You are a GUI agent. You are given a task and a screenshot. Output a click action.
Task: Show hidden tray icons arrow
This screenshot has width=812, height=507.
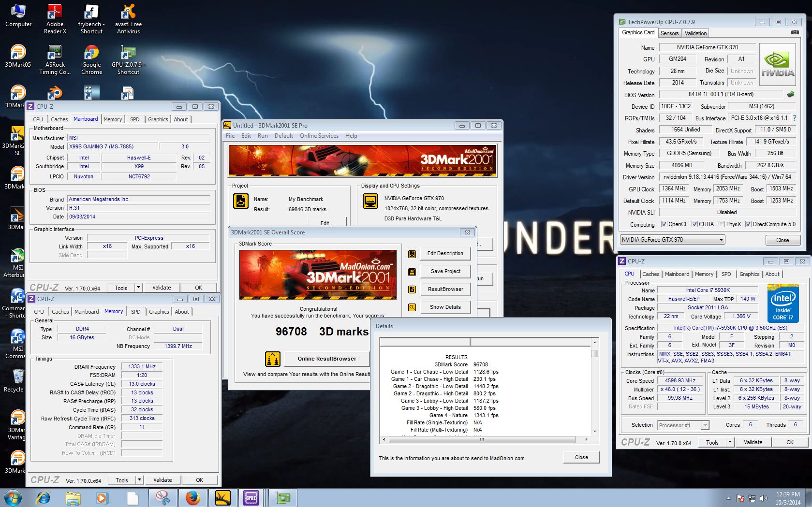(x=728, y=498)
